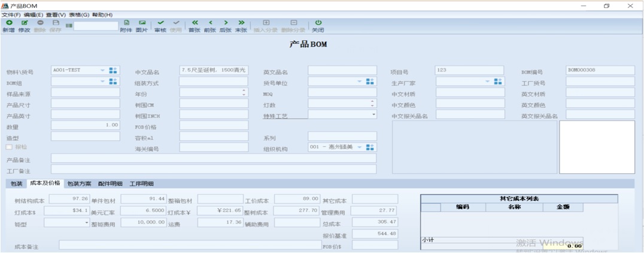Click the toolbar search input box
This screenshot has height=253, width=644.
(x=96, y=26)
